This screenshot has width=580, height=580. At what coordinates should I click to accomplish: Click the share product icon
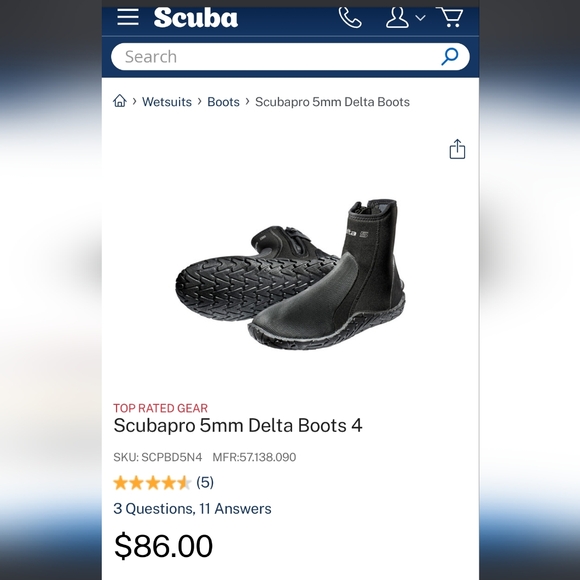[x=457, y=149]
